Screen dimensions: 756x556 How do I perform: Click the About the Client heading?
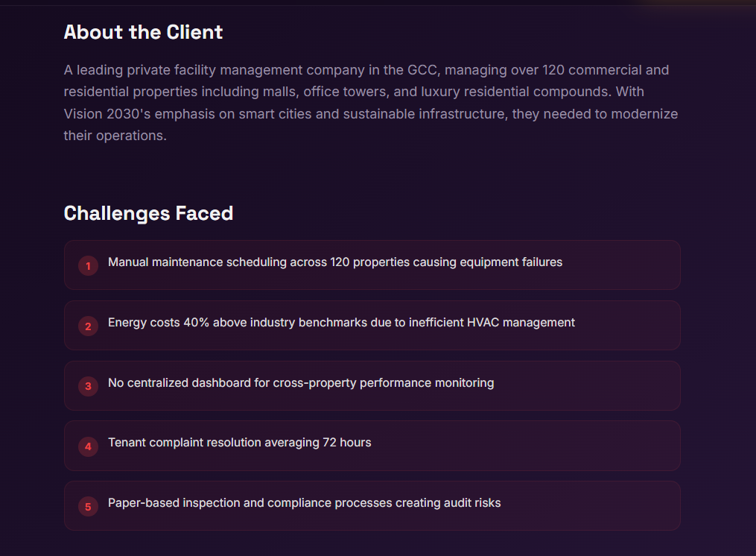(x=143, y=32)
